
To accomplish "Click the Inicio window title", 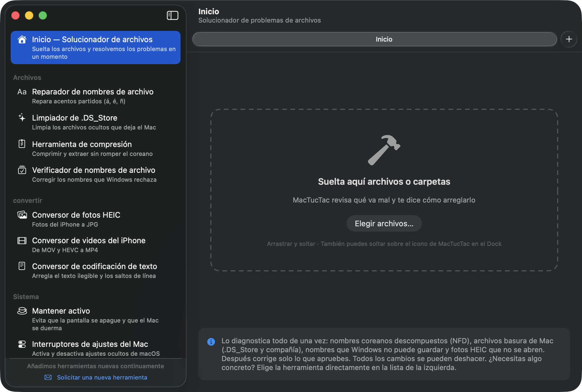I will 209,12.
